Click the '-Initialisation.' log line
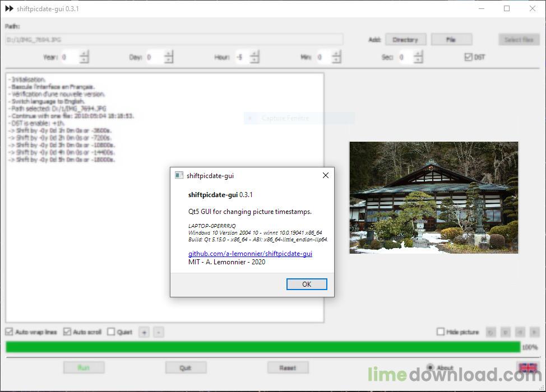This screenshot has width=546, height=392. [27, 80]
